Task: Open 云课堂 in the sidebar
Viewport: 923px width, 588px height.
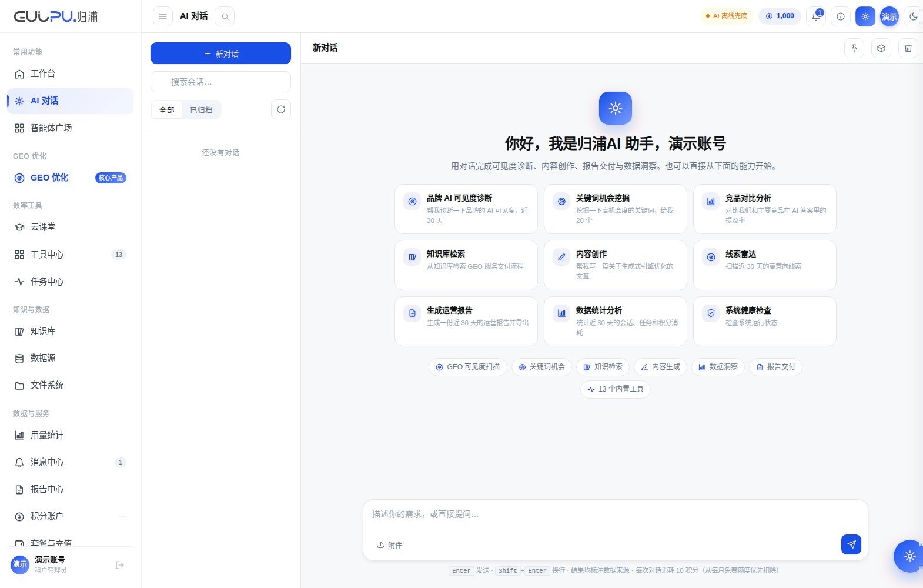Action: click(70, 227)
